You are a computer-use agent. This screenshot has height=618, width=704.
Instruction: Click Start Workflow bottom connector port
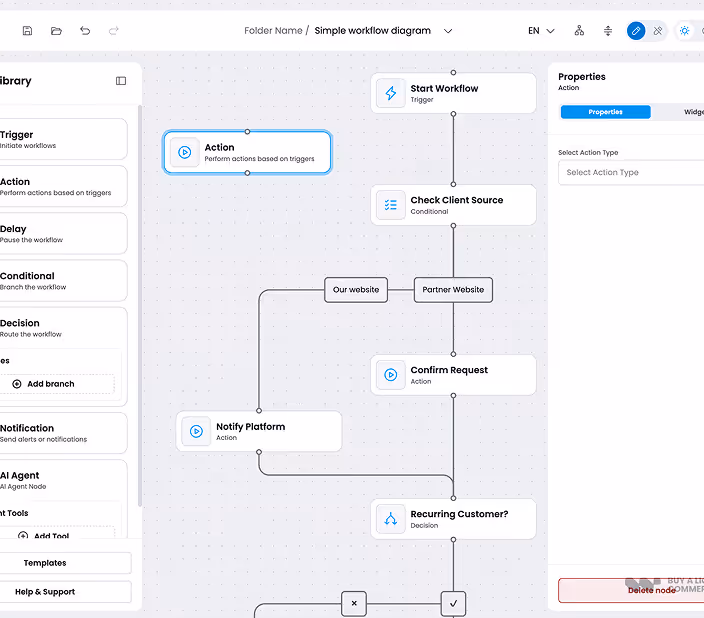coord(453,114)
